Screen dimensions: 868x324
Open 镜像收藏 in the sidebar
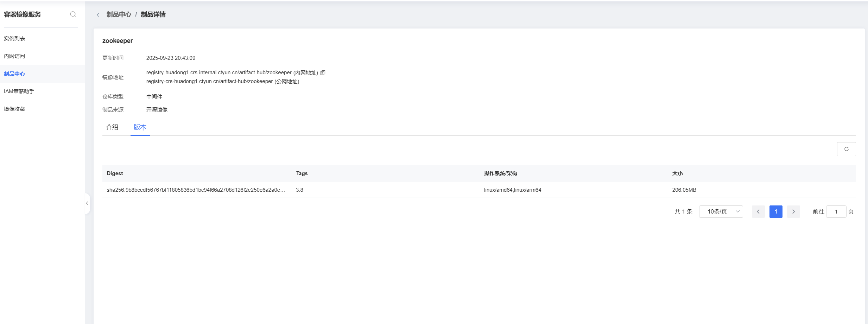[14, 109]
